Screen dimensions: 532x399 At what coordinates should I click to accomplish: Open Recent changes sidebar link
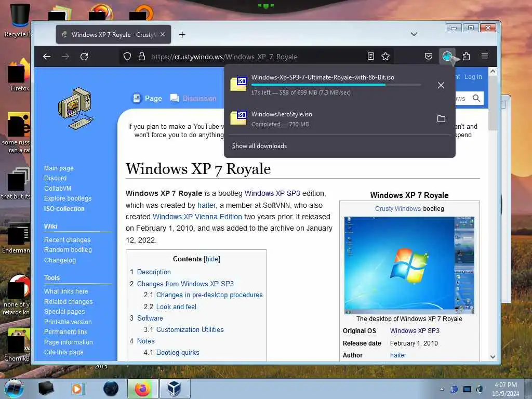pos(67,240)
